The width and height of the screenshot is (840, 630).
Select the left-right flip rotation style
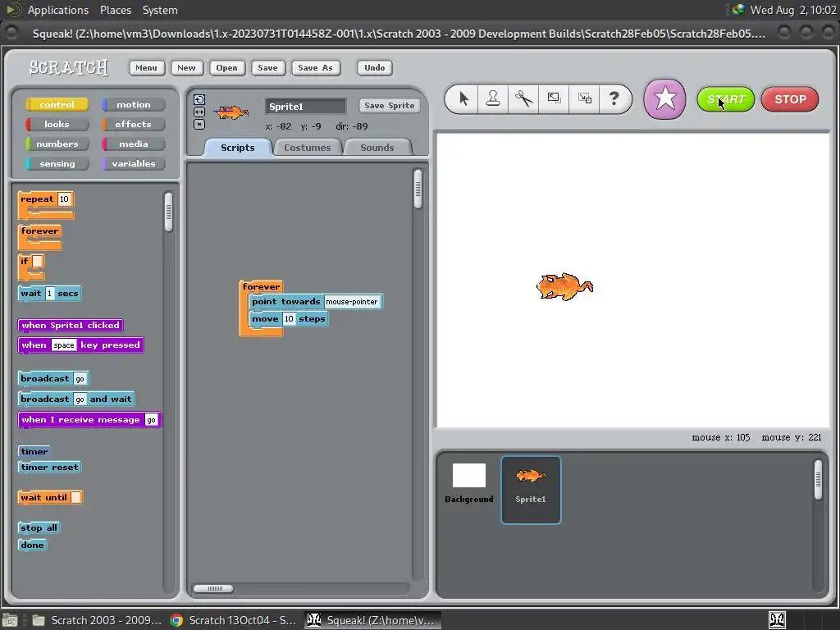[199, 112]
